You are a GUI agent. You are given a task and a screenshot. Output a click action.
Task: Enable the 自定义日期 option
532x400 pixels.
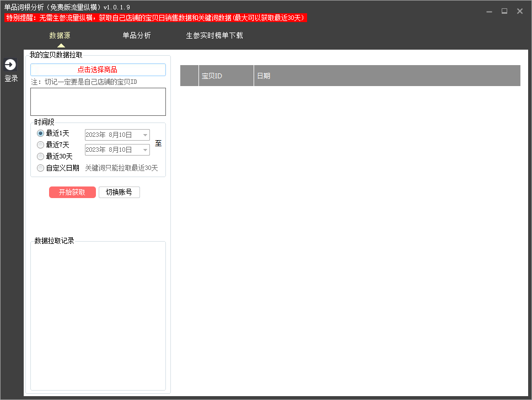pyautogui.click(x=41, y=168)
